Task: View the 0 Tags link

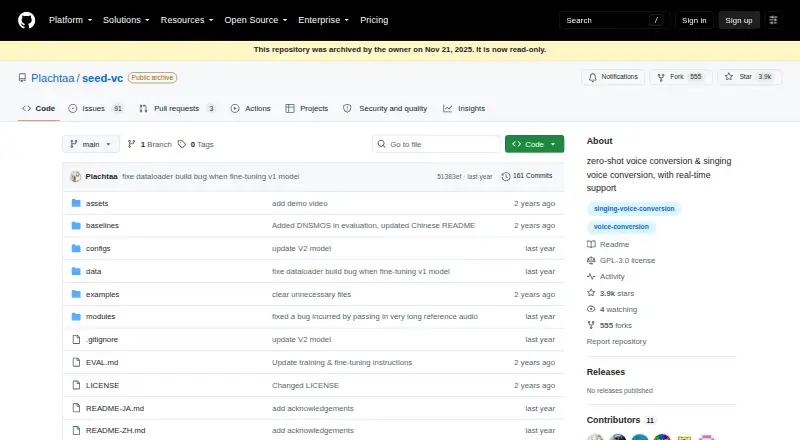Action: pos(195,144)
